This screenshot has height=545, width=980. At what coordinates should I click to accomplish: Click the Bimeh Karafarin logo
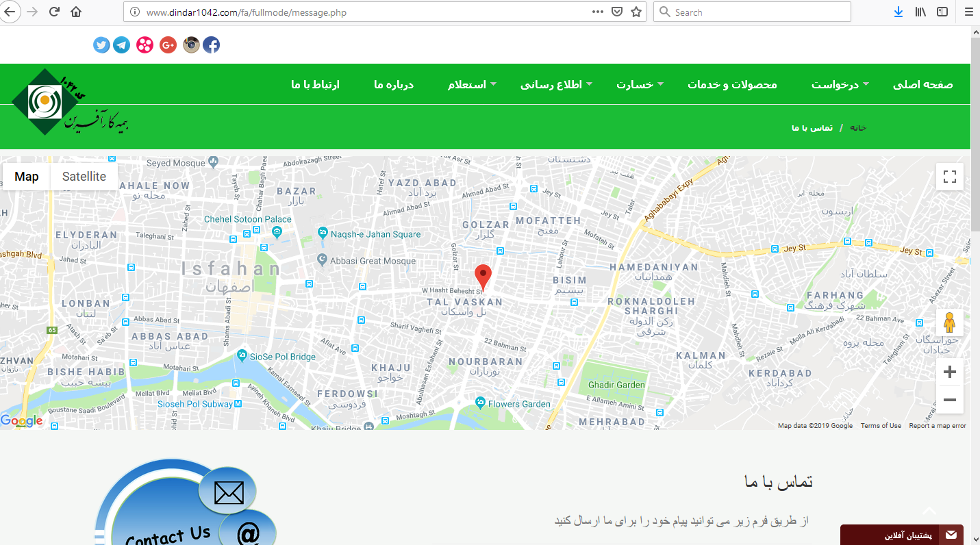click(68, 103)
